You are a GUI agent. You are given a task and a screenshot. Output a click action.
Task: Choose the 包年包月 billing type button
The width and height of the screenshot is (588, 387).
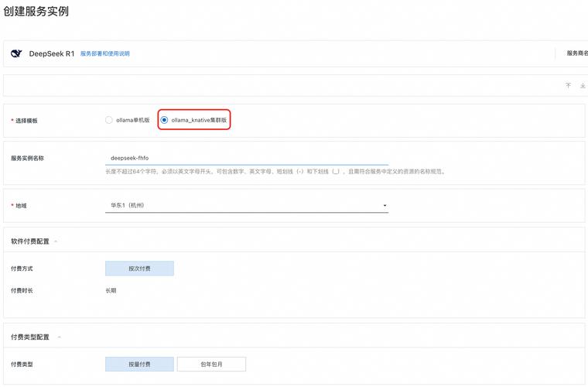pos(211,364)
